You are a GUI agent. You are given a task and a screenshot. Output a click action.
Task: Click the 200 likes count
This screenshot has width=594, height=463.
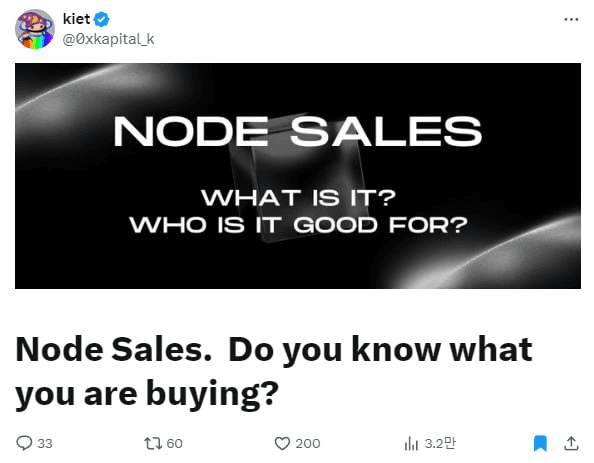(x=308, y=443)
